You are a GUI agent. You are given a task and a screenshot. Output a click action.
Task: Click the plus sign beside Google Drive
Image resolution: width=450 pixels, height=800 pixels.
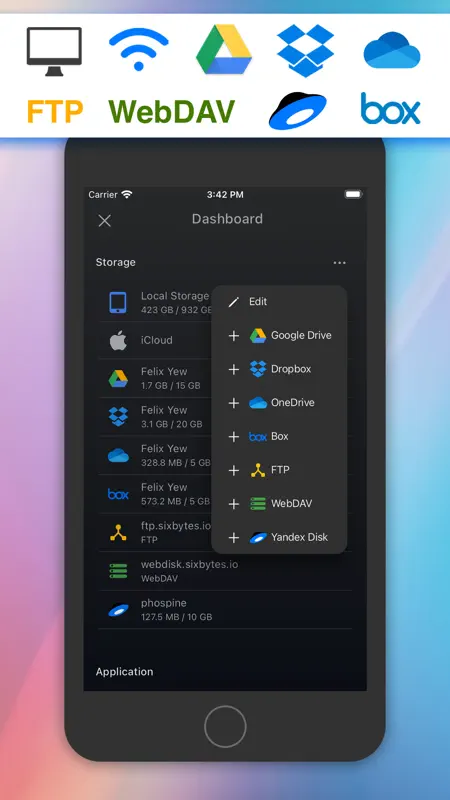pos(234,336)
